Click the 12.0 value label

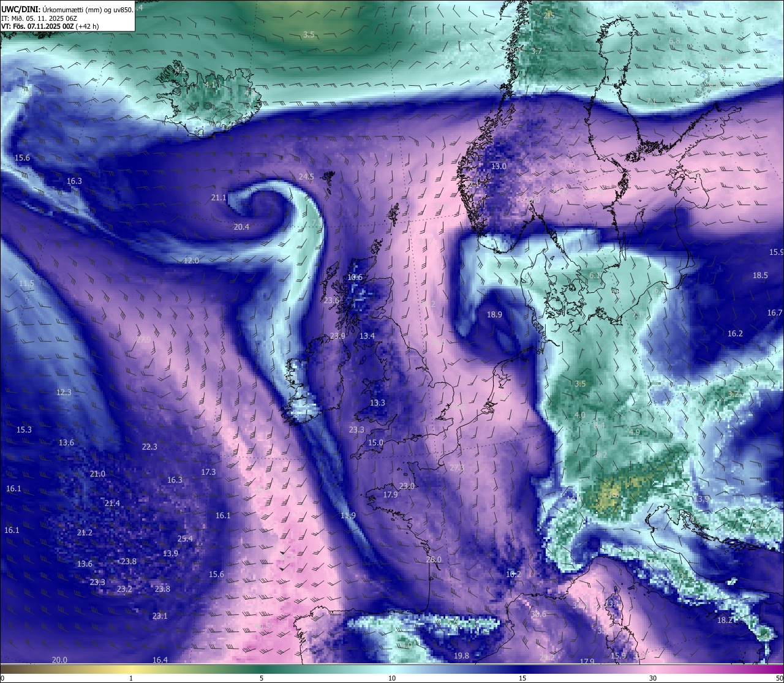191,260
